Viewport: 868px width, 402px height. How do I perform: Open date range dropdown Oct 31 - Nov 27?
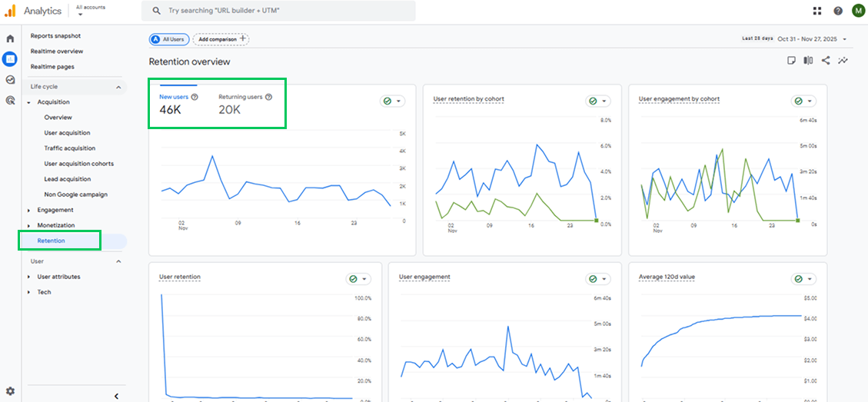coord(812,38)
